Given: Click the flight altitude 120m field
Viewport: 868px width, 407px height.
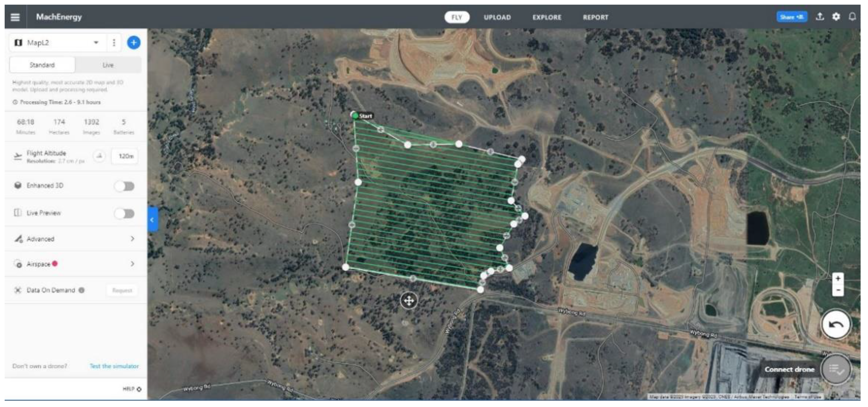Looking at the screenshot, I should [125, 156].
